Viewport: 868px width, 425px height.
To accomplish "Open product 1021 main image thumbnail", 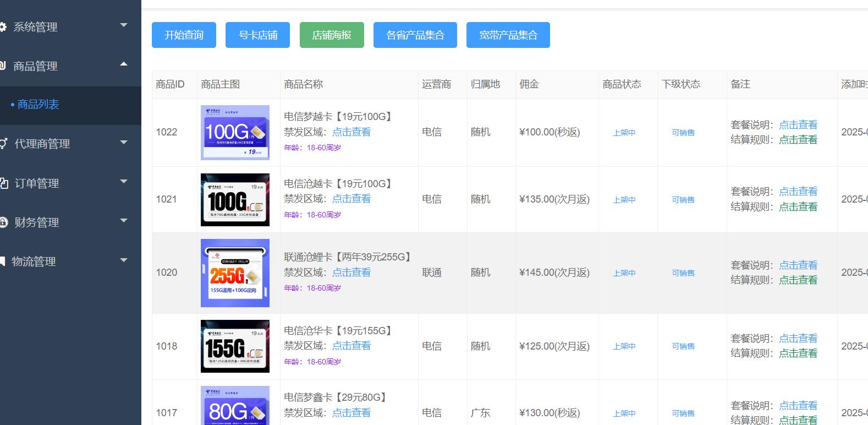I will (x=235, y=200).
